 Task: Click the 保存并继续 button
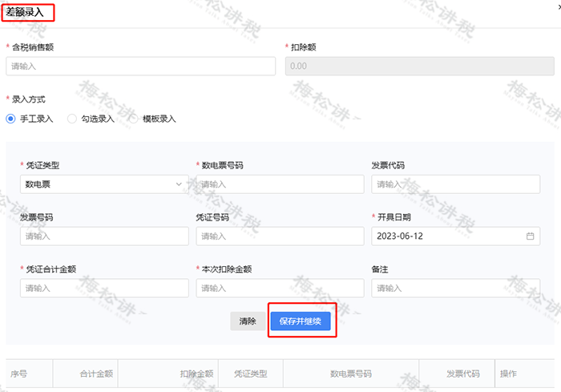(x=301, y=321)
